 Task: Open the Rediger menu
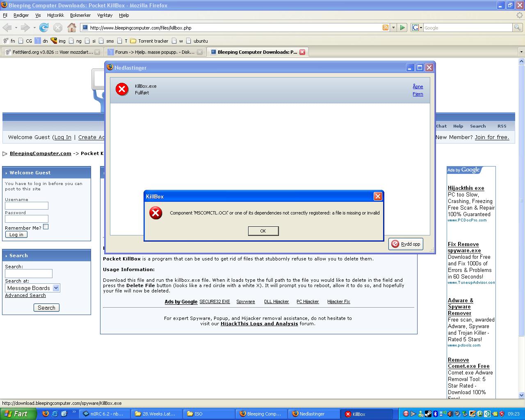pos(21,15)
